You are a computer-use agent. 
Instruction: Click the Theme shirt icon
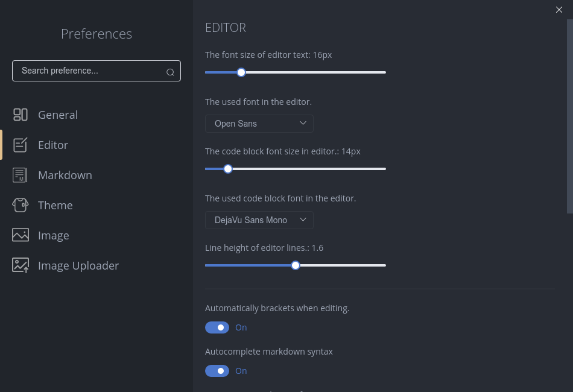click(x=21, y=205)
